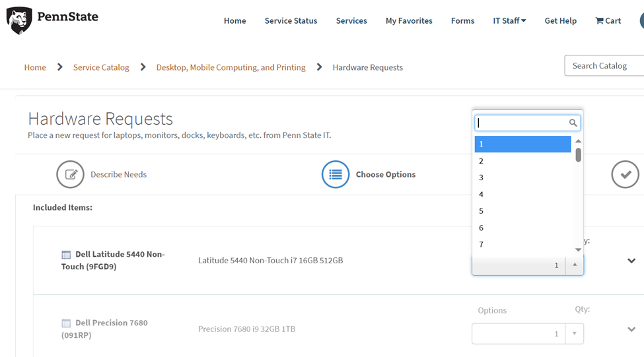Click the Hardware Requests breadcrumb text
Viewport: 644px width, 357px height.
(368, 67)
